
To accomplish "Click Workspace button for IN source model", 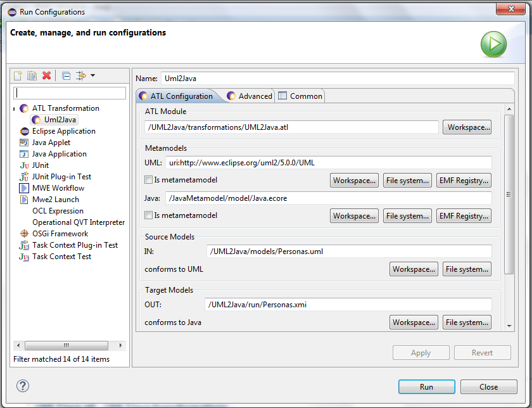I will pos(414,269).
